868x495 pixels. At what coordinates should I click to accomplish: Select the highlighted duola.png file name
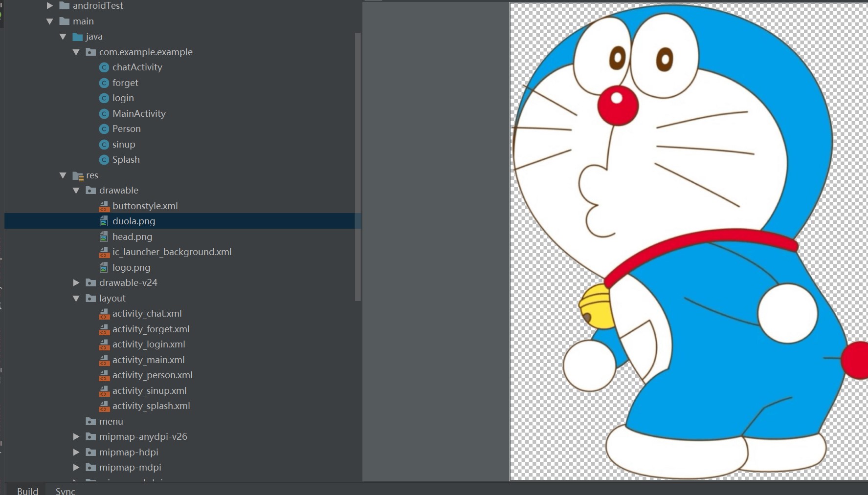point(134,221)
